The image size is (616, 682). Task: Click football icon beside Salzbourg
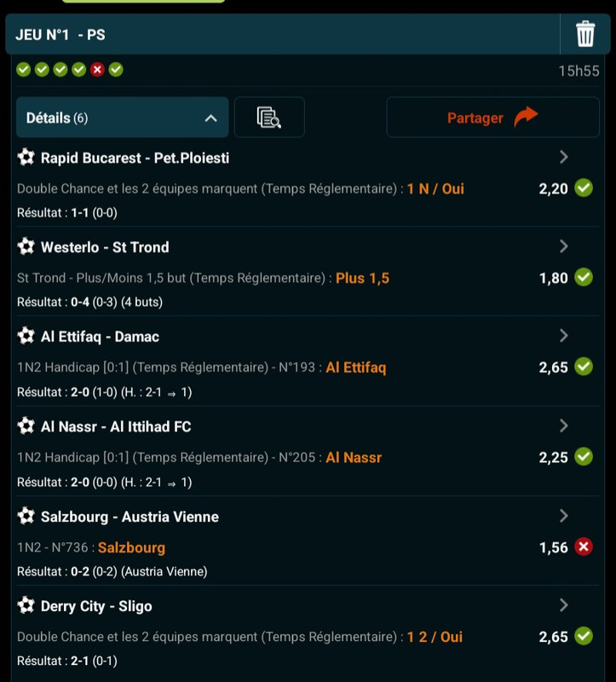coord(26,516)
